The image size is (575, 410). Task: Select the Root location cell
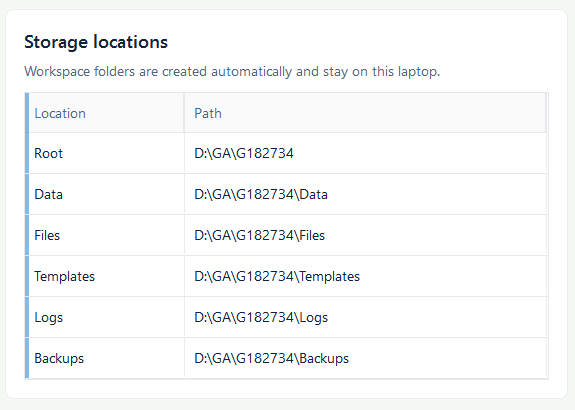coord(106,153)
